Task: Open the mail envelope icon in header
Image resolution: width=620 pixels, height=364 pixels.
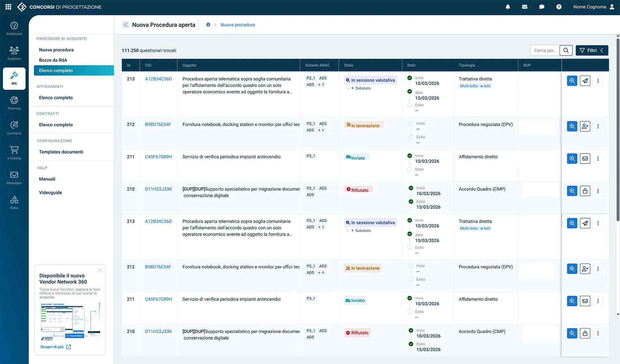Action: tap(525, 7)
